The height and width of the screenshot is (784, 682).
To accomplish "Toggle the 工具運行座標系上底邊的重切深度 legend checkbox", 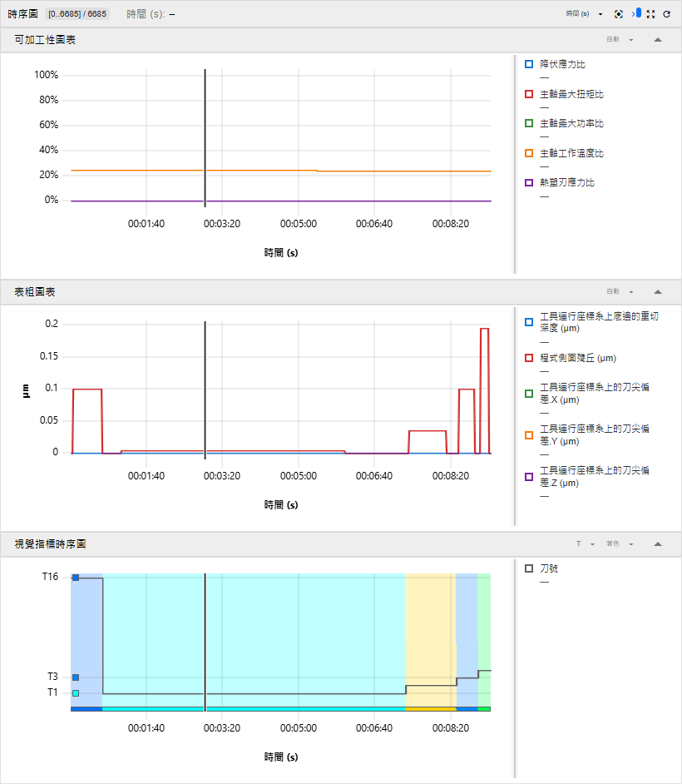I will 529,322.
